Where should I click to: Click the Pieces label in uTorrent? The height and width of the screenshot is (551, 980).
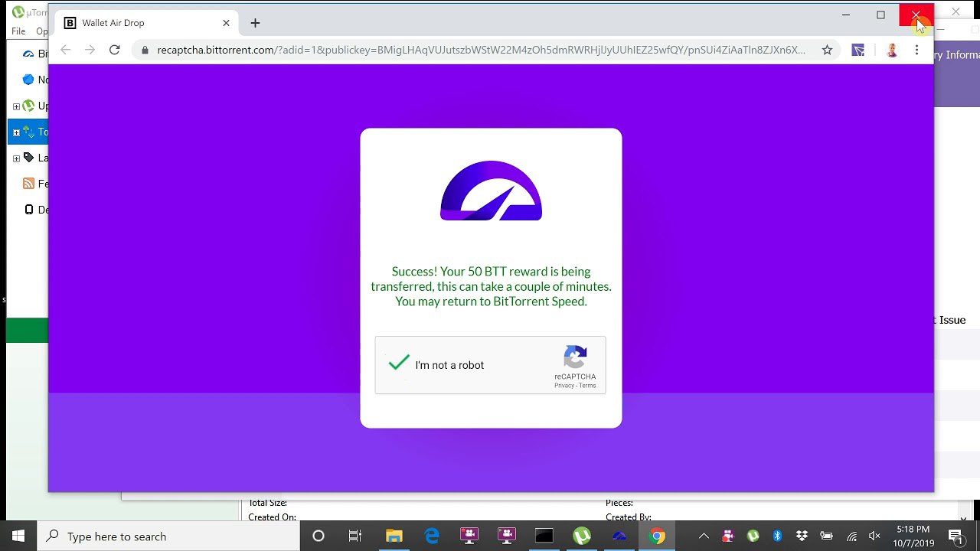pyautogui.click(x=619, y=503)
